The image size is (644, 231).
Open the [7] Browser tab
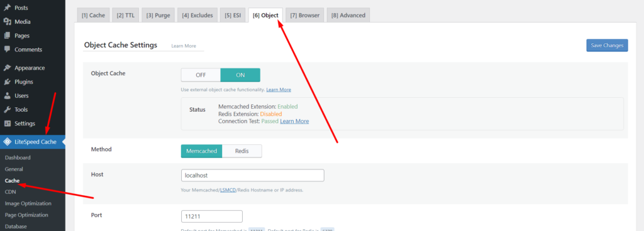click(x=305, y=15)
